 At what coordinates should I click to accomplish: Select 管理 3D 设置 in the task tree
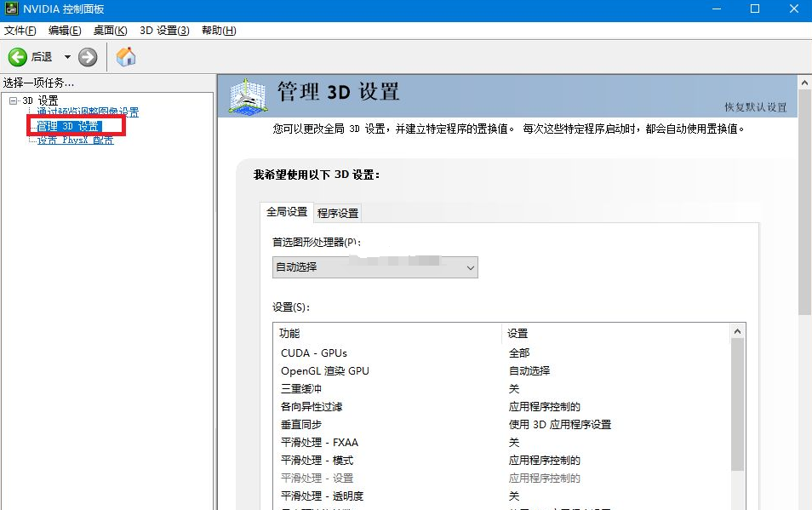[x=69, y=126]
